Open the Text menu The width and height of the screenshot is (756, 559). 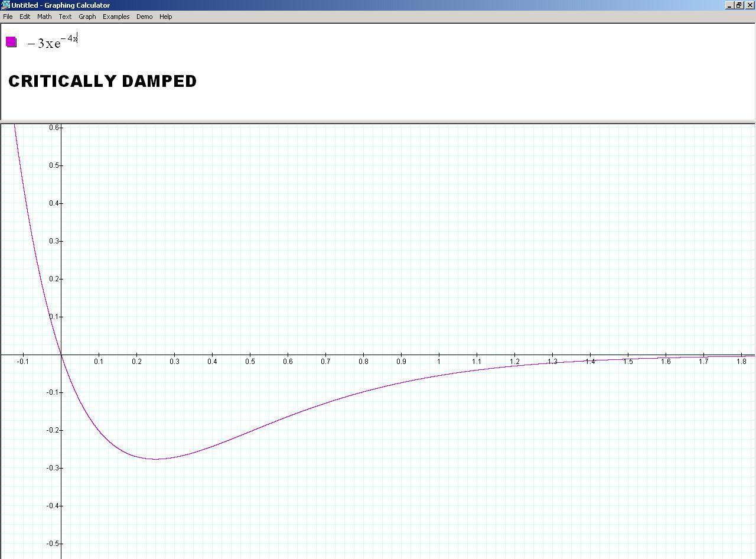point(65,17)
